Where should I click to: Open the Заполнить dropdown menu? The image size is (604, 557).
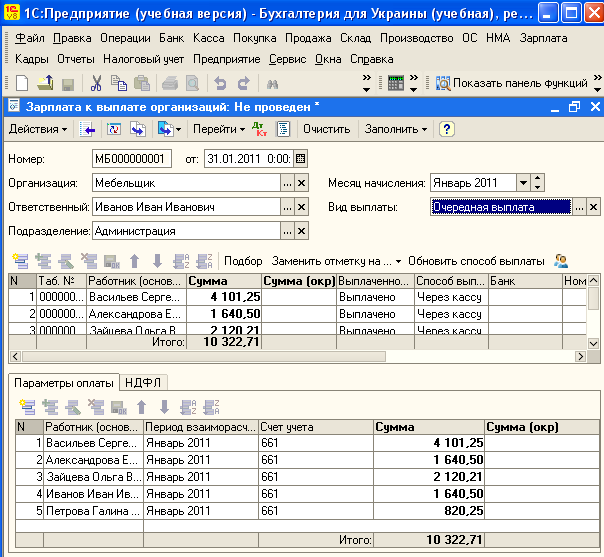(x=396, y=129)
